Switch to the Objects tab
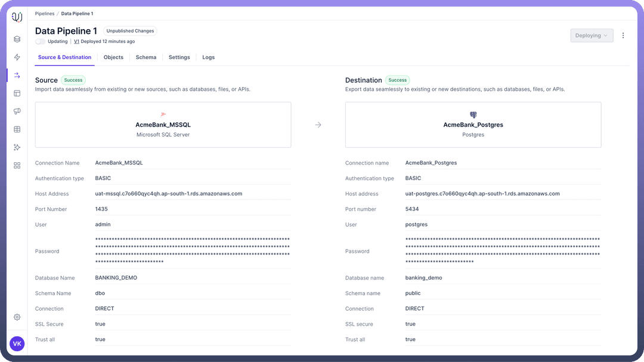Viewport: 644px width, 362px height. [113, 57]
